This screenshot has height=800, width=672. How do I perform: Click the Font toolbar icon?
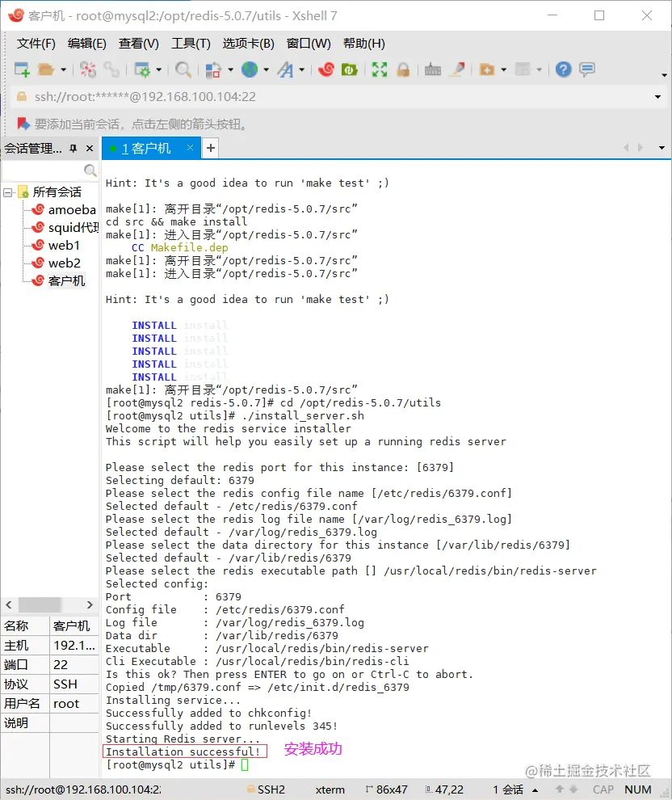[285, 69]
